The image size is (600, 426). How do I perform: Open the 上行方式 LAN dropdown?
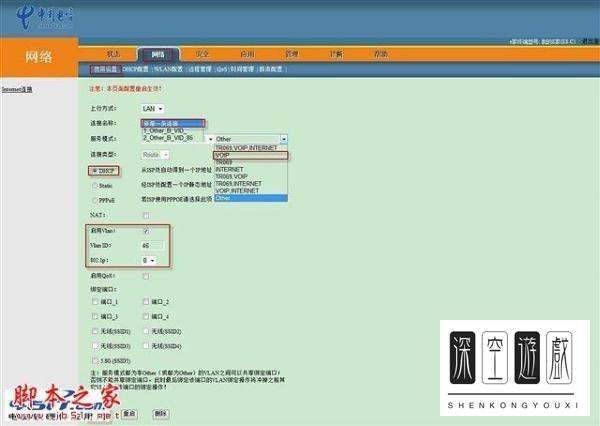pyautogui.click(x=153, y=109)
